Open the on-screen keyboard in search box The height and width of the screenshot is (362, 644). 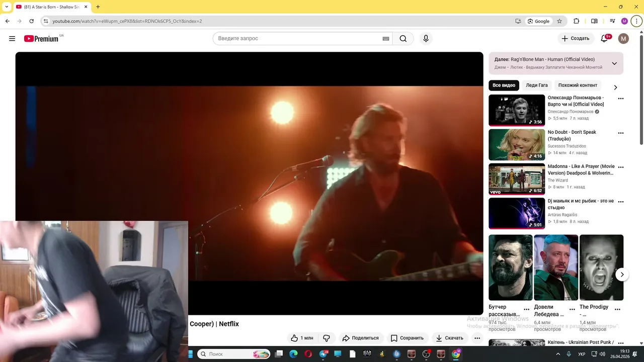386,39
